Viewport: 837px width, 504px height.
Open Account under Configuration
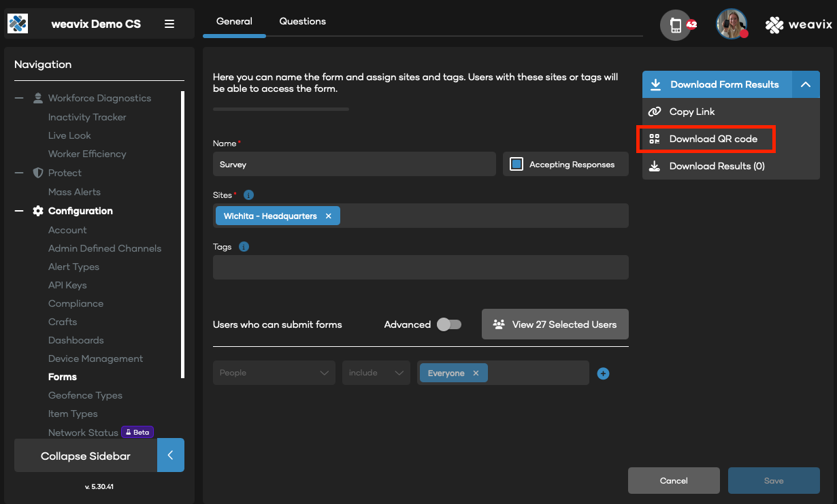coord(67,230)
